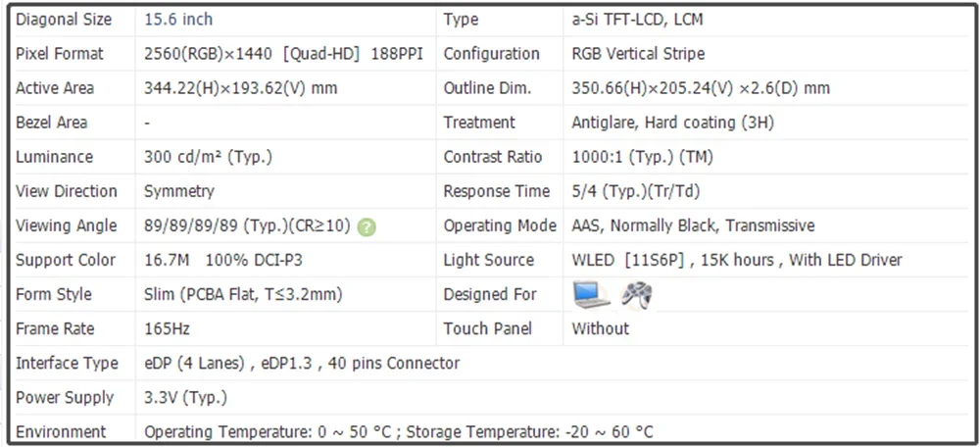Click the a-Si TFT-LCD, LCM type value

pyautogui.click(x=638, y=20)
